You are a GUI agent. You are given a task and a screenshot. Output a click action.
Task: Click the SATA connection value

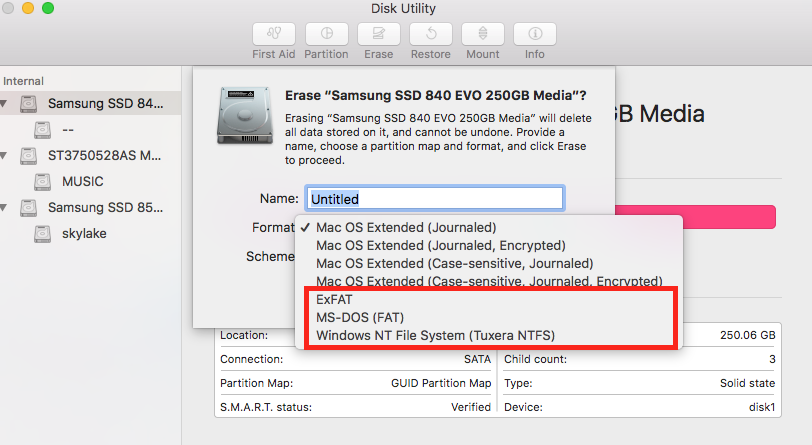click(x=477, y=359)
